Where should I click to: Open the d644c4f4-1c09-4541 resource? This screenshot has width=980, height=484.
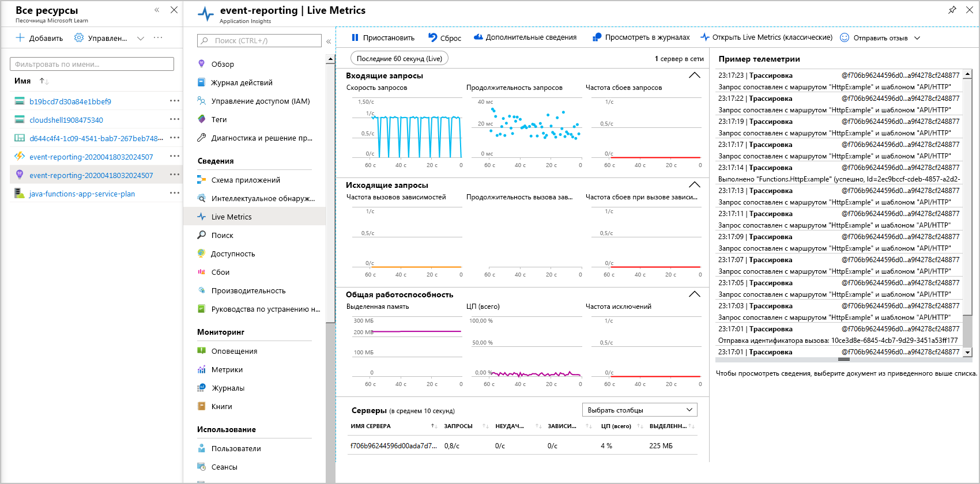tap(96, 138)
